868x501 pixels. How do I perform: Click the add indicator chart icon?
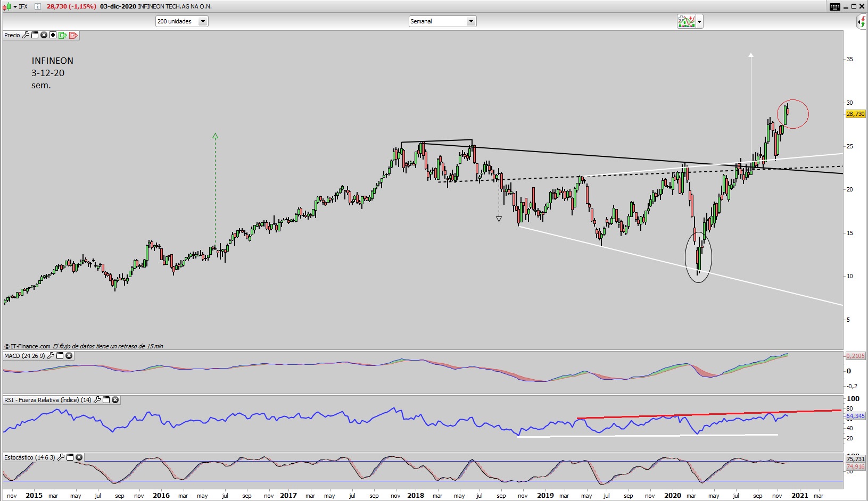pyautogui.click(x=687, y=21)
